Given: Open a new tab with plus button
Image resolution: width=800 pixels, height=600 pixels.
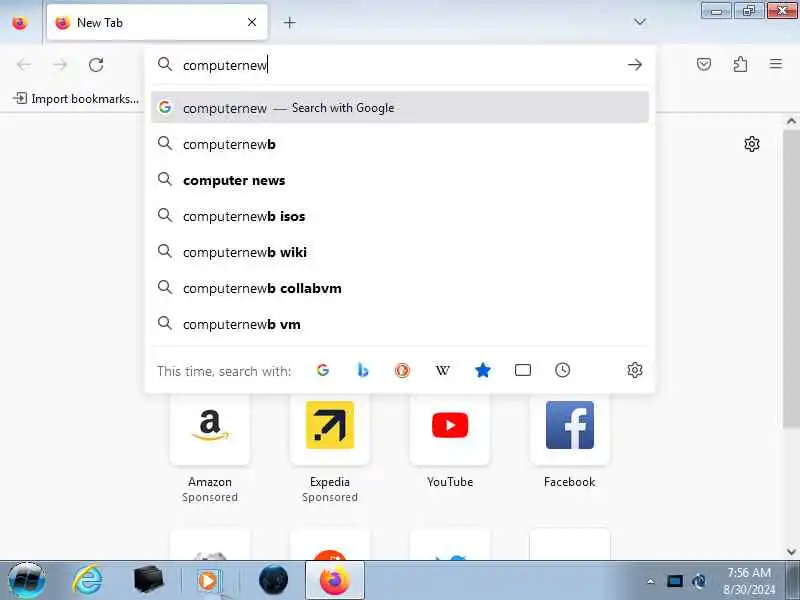Looking at the screenshot, I should [x=289, y=22].
